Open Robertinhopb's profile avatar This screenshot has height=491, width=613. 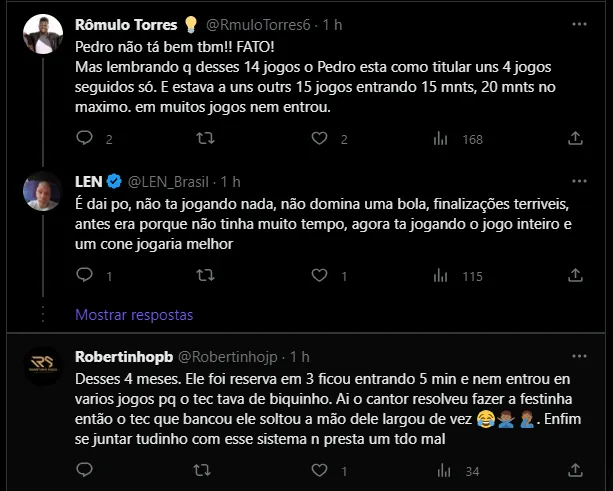tap(44, 368)
